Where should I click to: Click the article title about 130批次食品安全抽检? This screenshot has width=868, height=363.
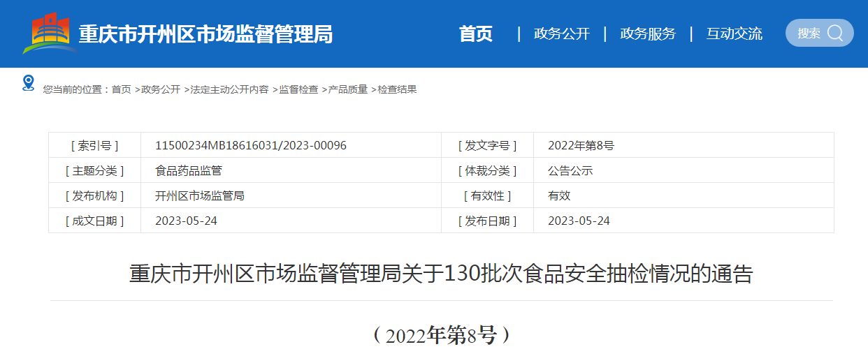coord(441,273)
